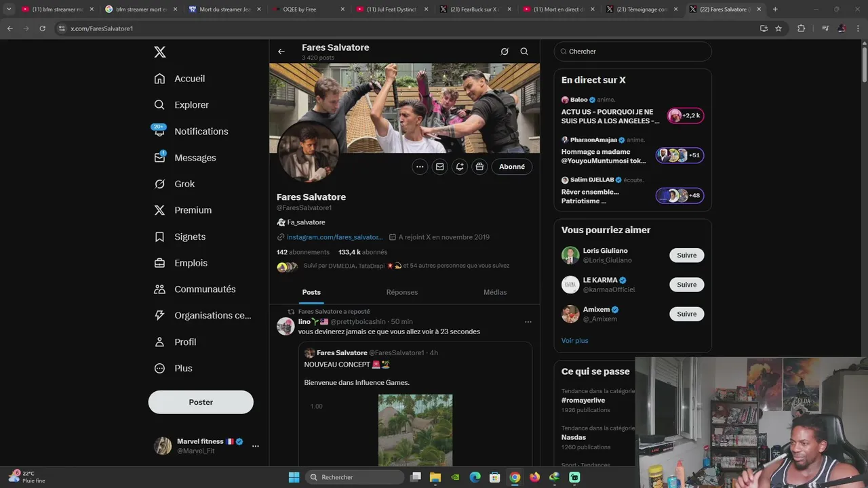Follow LE KARMA
Image resolution: width=868 pixels, height=488 pixels.
687,285
